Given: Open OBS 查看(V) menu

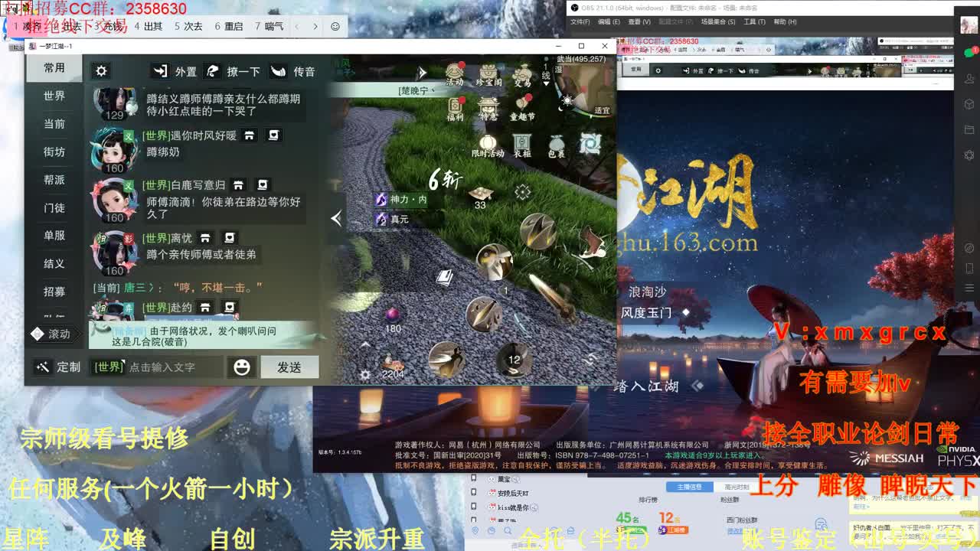Looking at the screenshot, I should click(640, 22).
